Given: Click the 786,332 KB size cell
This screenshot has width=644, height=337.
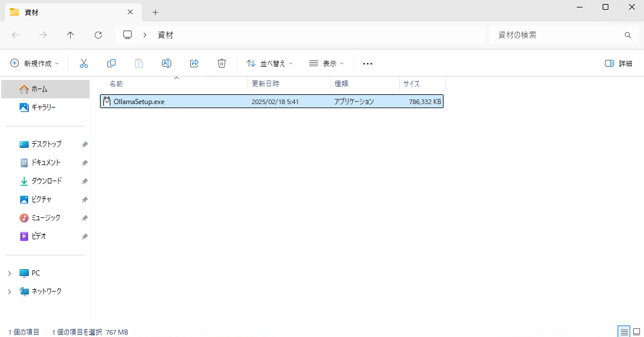Looking at the screenshot, I should (x=425, y=102).
